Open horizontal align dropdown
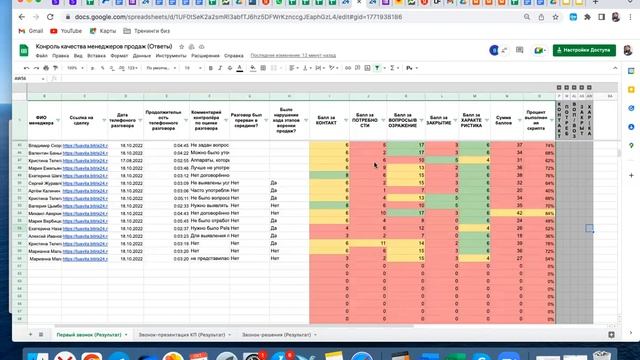Viewport: 640px width, 360px height. (293, 68)
